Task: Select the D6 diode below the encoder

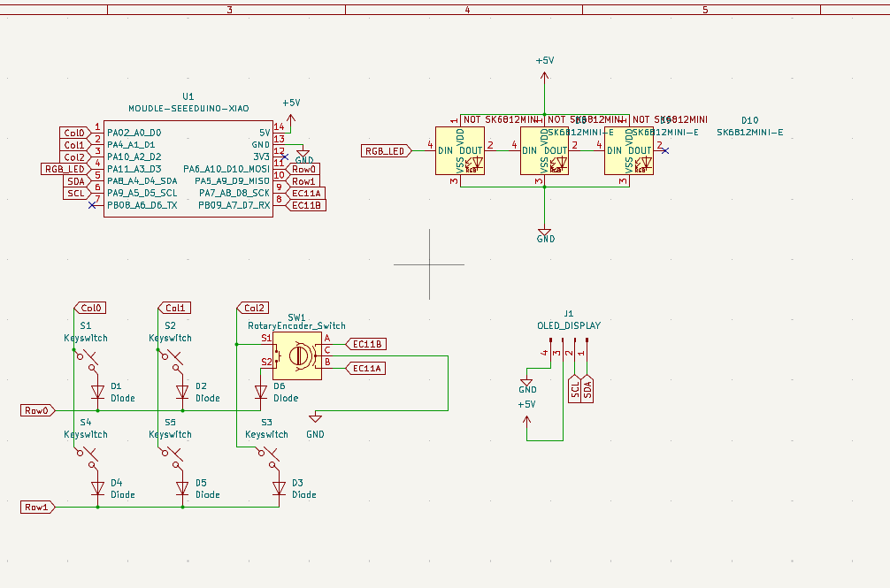Action: (x=260, y=392)
